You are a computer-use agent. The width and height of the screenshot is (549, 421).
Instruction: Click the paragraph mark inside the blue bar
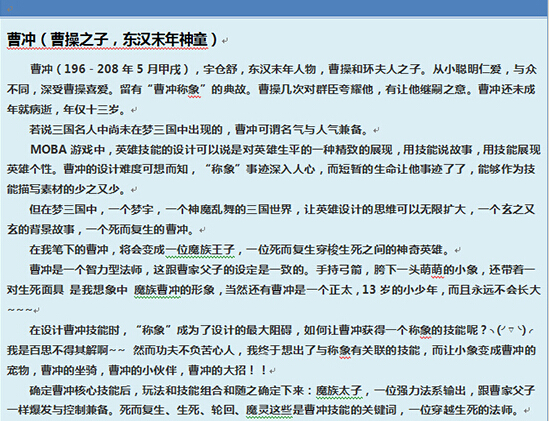(x=9, y=8)
